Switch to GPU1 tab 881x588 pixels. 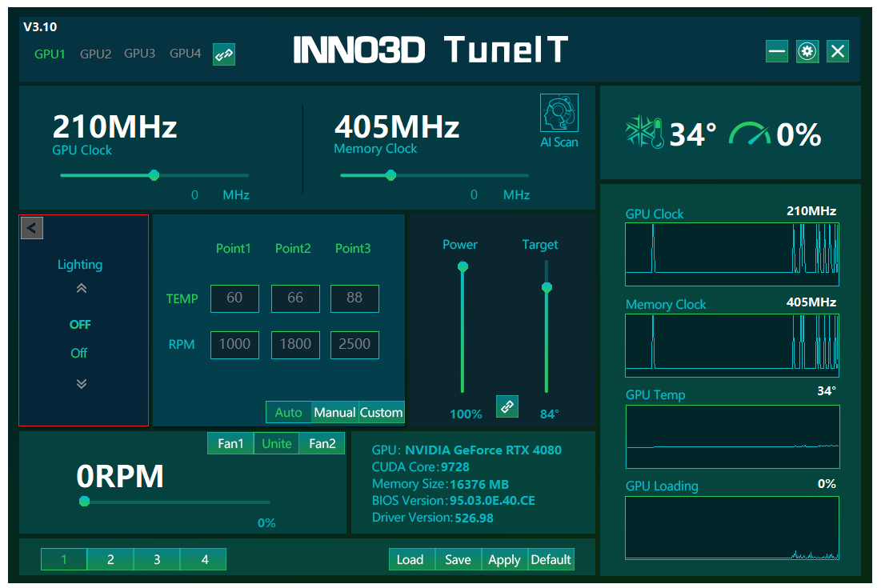click(x=50, y=54)
